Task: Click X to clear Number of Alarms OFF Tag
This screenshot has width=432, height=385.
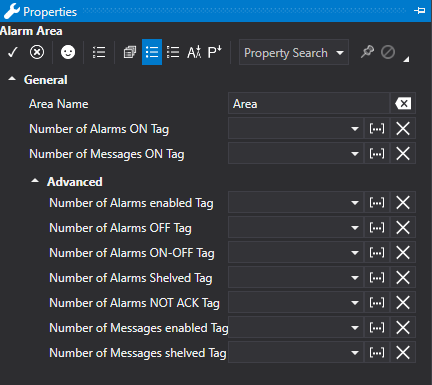Action: tap(403, 228)
